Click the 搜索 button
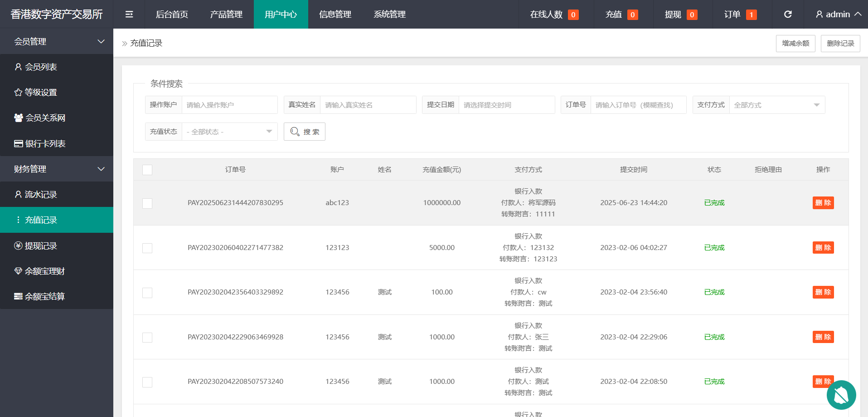Image resolution: width=868 pixels, height=417 pixels. click(x=304, y=132)
